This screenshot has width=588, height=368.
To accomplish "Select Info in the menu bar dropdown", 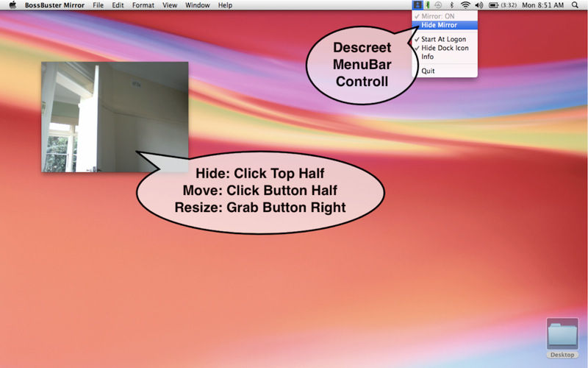I will tap(445, 57).
